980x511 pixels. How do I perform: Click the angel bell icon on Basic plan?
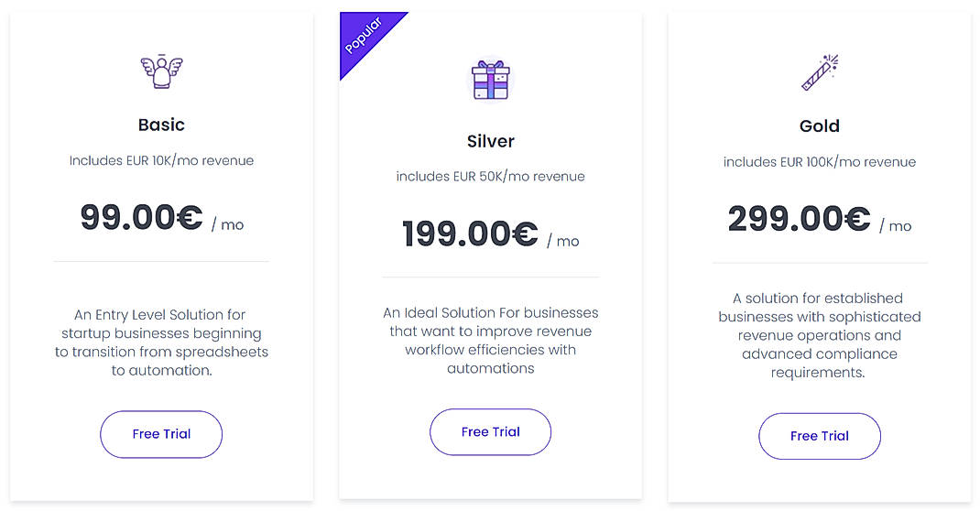(x=161, y=71)
